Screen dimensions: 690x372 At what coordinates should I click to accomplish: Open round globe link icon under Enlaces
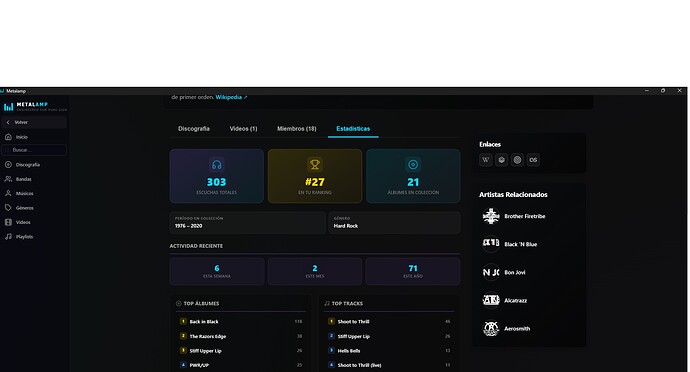coord(518,160)
